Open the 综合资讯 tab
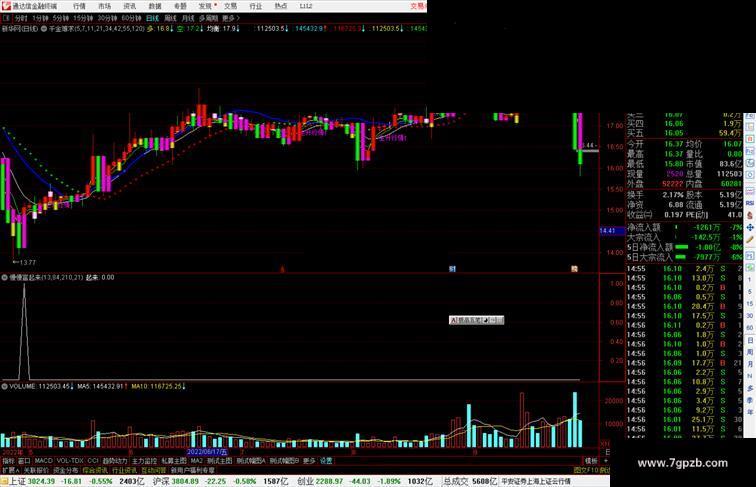The image size is (756, 487). tap(95, 470)
